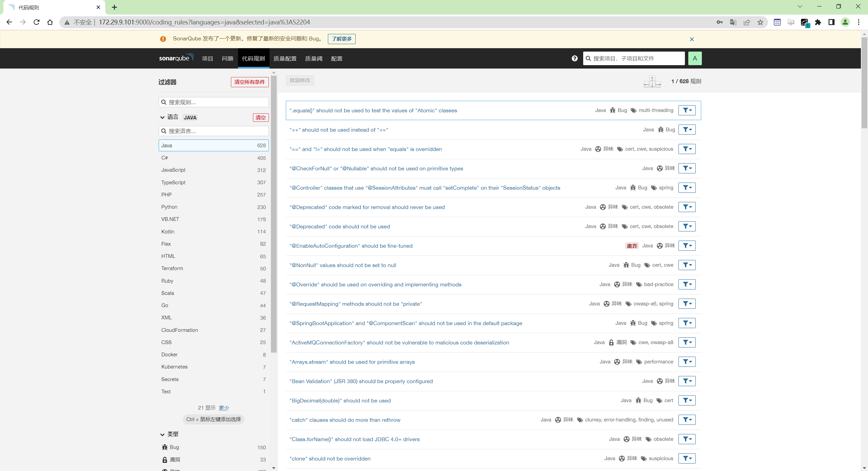The image size is (868, 471).
Task: Open the 代码规则 navigation tab
Action: pos(253,58)
